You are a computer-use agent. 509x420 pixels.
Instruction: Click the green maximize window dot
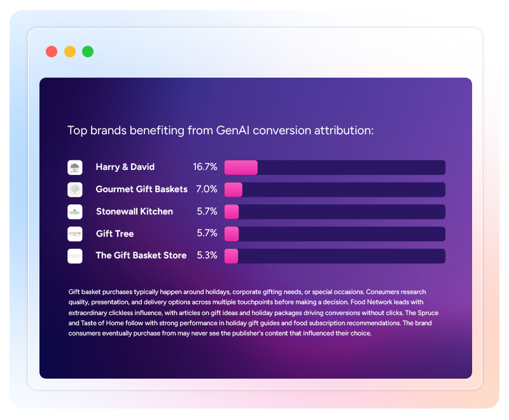88,52
